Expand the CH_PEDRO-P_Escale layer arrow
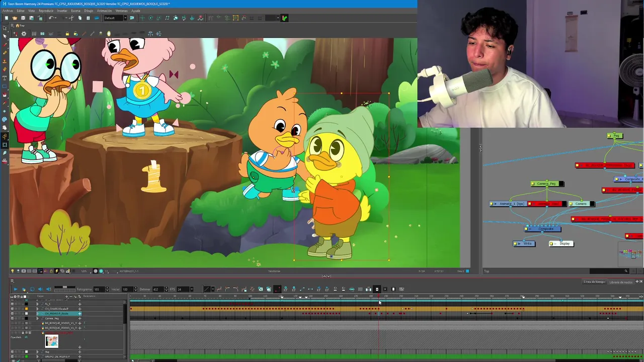644x362 pixels. click(37, 314)
